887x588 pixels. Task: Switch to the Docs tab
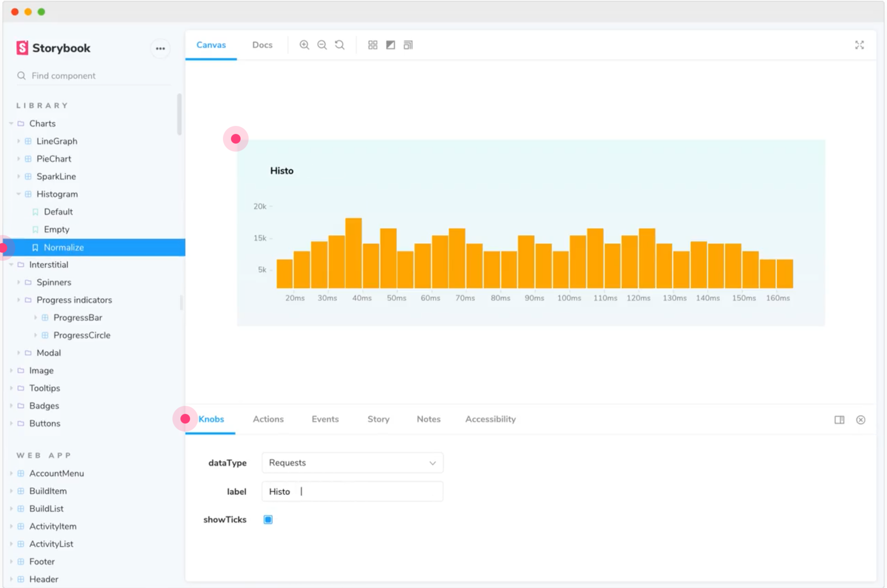click(x=262, y=45)
